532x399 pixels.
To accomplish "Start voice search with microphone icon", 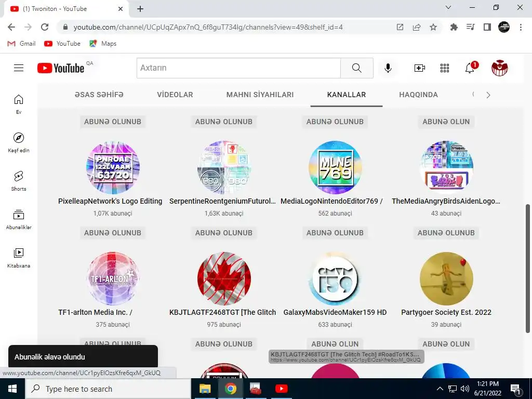I will click(388, 68).
